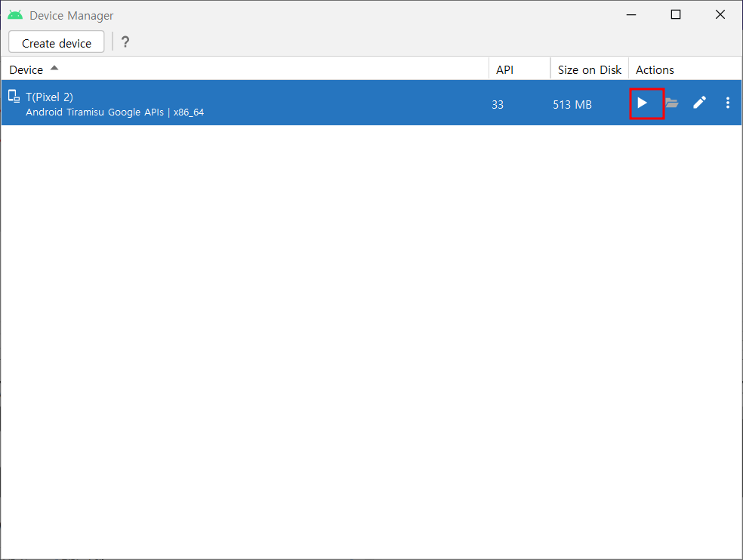Select the API level 33 cell
743x560 pixels.
(498, 105)
